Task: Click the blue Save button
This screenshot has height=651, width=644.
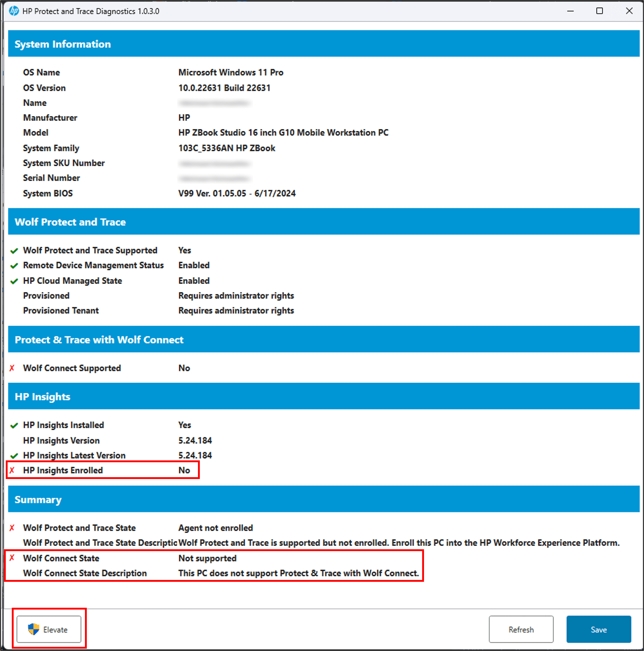Action: coord(598,630)
